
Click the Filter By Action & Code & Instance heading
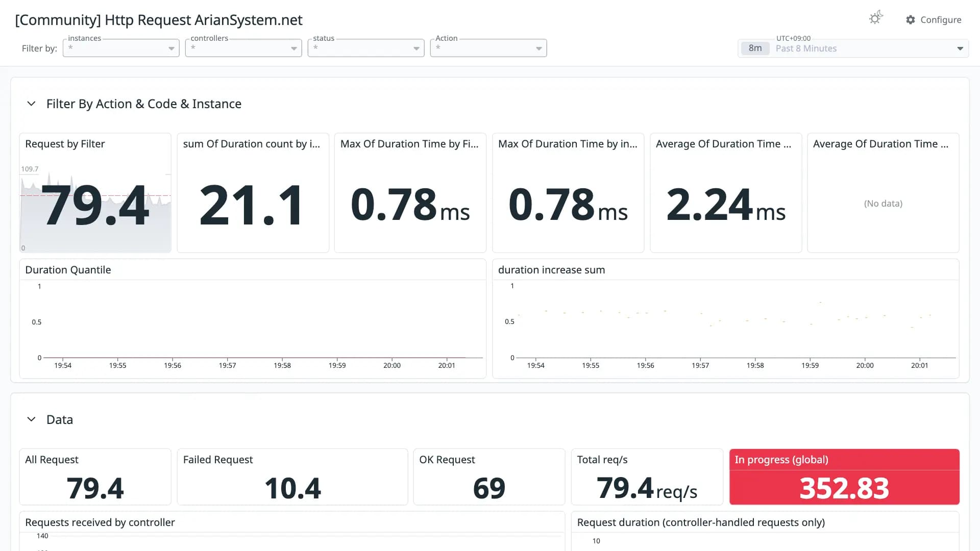coord(144,104)
